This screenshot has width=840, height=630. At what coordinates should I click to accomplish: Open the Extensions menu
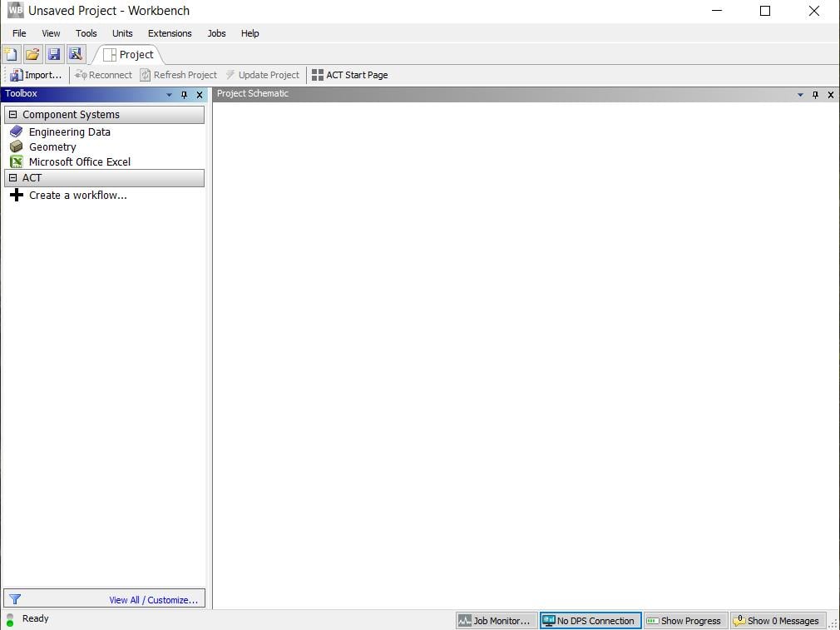tap(170, 33)
